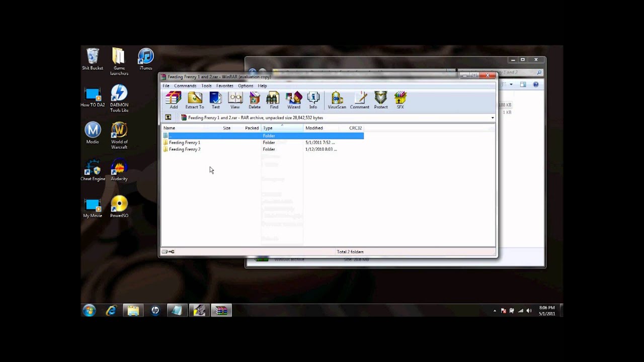
Task: Select the Feeding Frenzy 2 folder
Action: (184, 149)
